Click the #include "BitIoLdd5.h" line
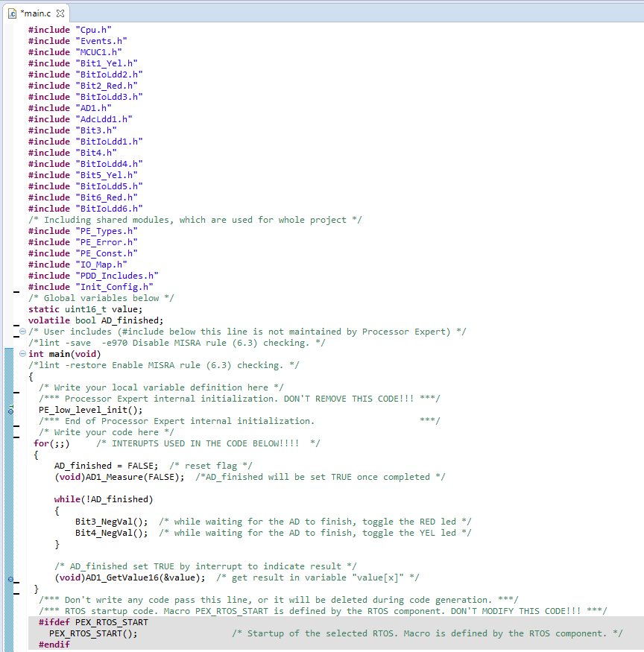 click(x=86, y=186)
